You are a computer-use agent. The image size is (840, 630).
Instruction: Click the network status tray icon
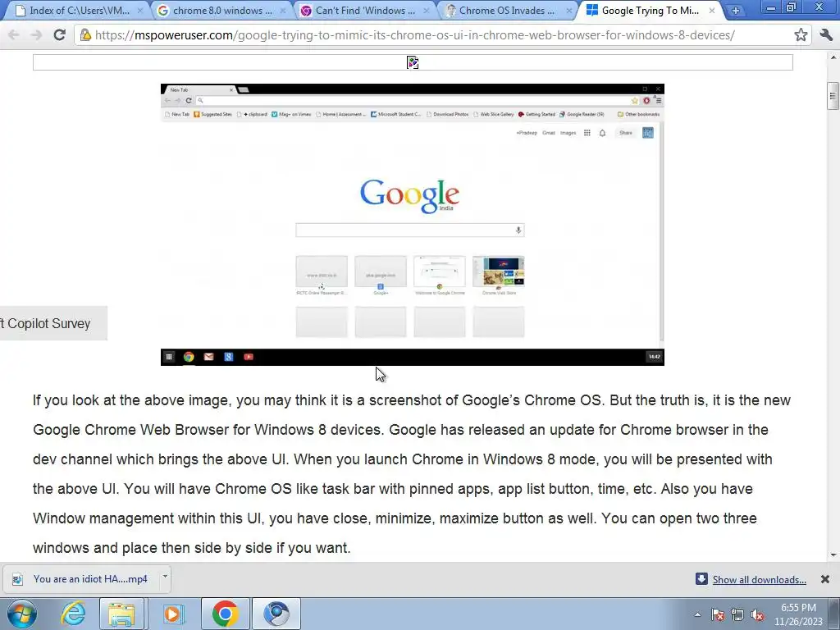click(737, 614)
